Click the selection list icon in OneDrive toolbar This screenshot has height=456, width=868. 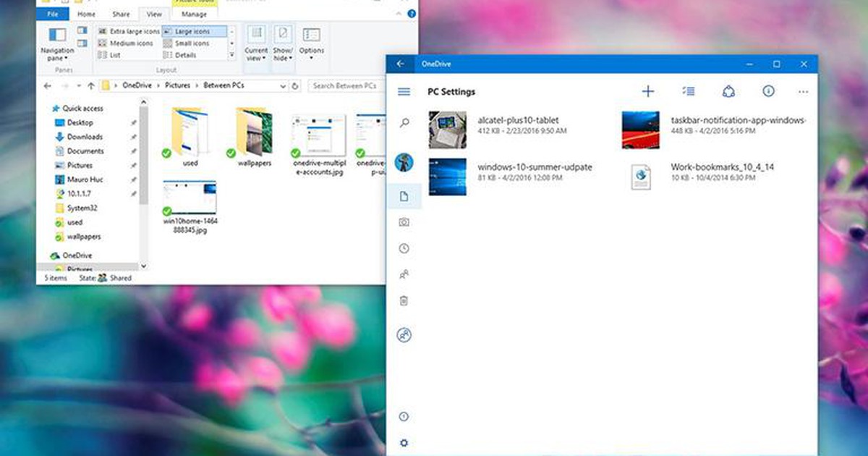[x=689, y=90]
